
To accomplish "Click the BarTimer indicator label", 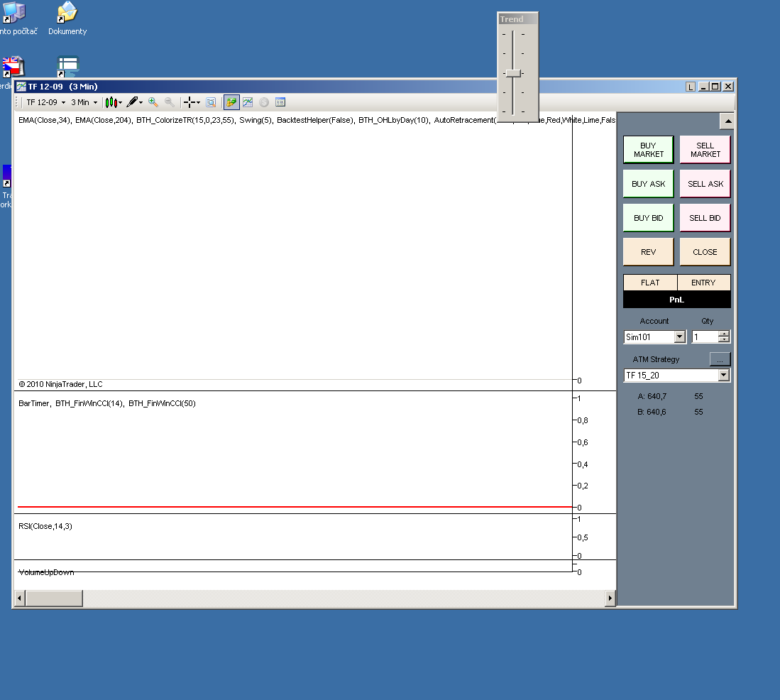I will click(x=34, y=403).
